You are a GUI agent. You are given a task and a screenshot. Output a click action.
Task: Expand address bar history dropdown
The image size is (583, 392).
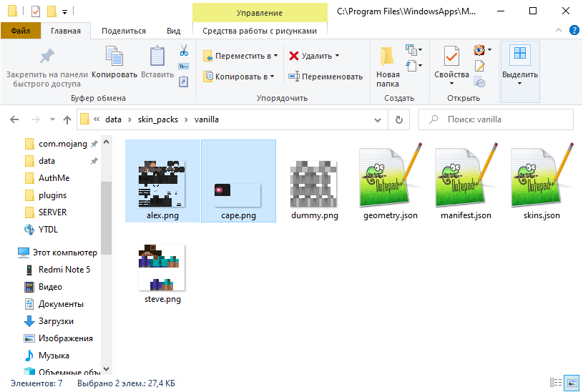[378, 119]
